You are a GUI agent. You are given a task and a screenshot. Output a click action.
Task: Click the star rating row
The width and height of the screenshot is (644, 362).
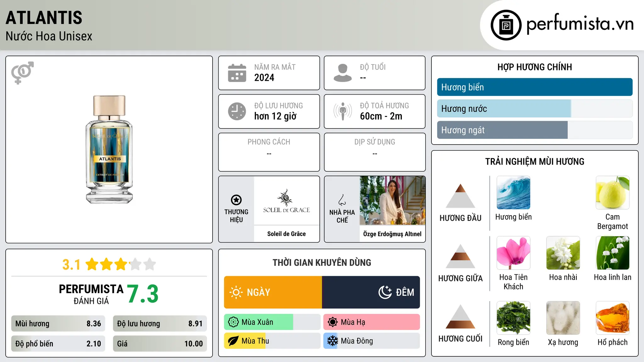[x=121, y=264]
